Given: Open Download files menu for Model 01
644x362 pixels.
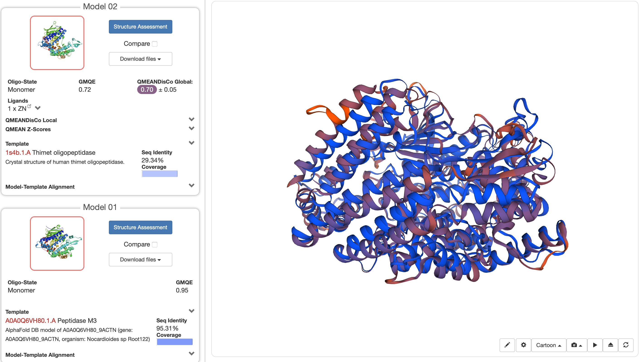Looking at the screenshot, I should pyautogui.click(x=141, y=260).
